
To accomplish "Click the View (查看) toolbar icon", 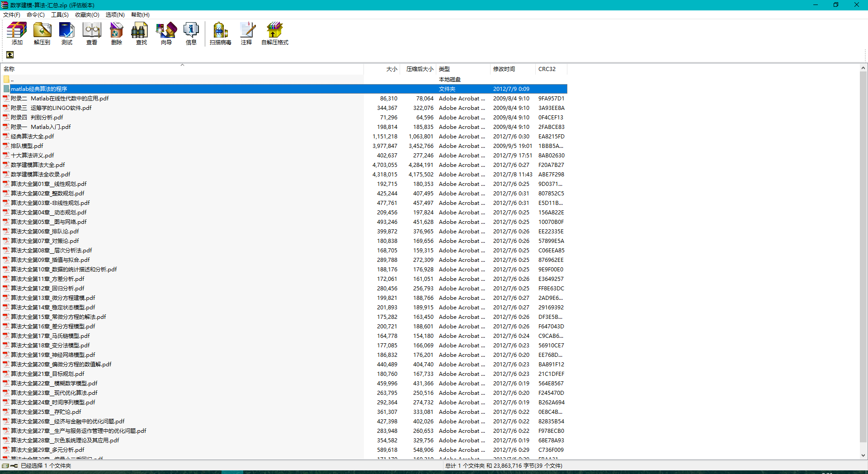I will point(92,33).
